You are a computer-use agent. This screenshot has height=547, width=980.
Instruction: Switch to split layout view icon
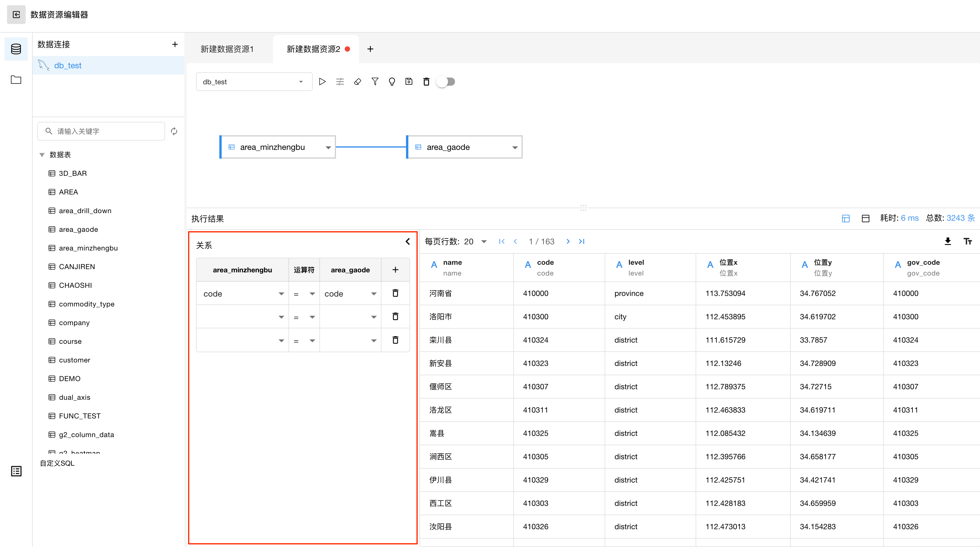click(x=846, y=218)
